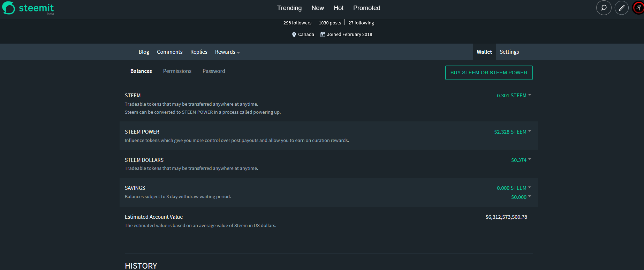Open the Replies tab
Image resolution: width=644 pixels, height=270 pixels.
pos(199,52)
